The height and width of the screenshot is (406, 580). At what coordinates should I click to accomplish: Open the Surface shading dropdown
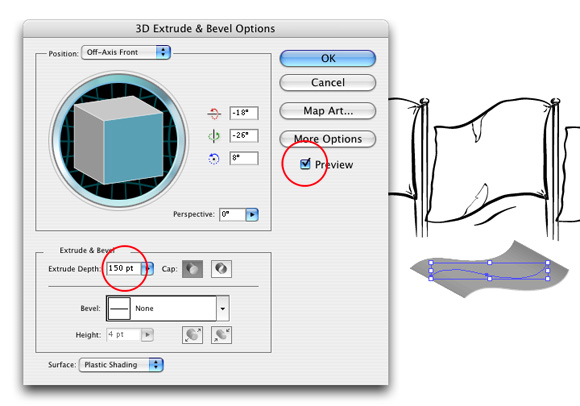point(121,365)
